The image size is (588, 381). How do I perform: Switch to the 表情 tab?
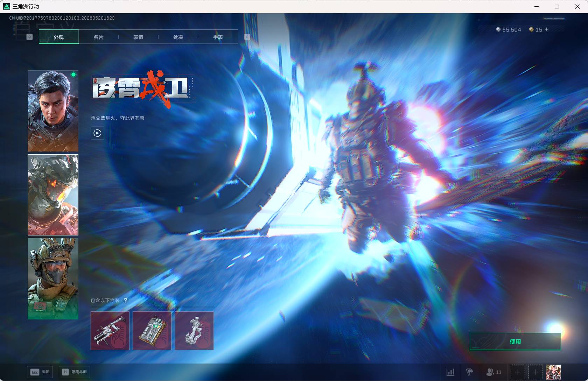coord(138,37)
